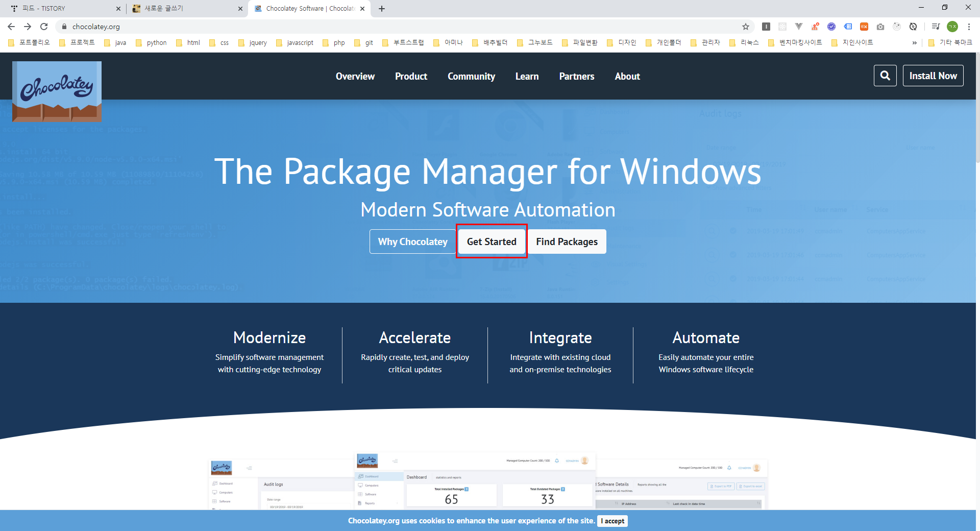Close the TISTORY tab
This screenshot has width=980, height=531.
[x=118, y=9]
